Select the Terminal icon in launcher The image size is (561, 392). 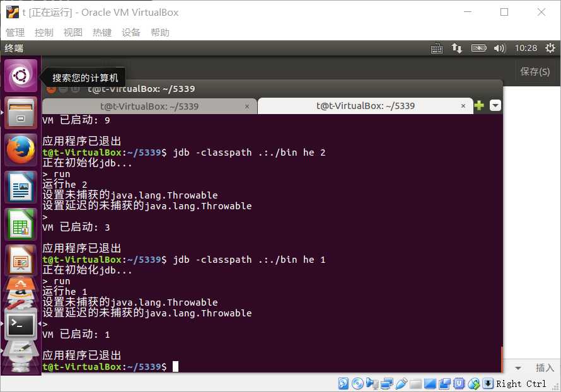(21, 324)
